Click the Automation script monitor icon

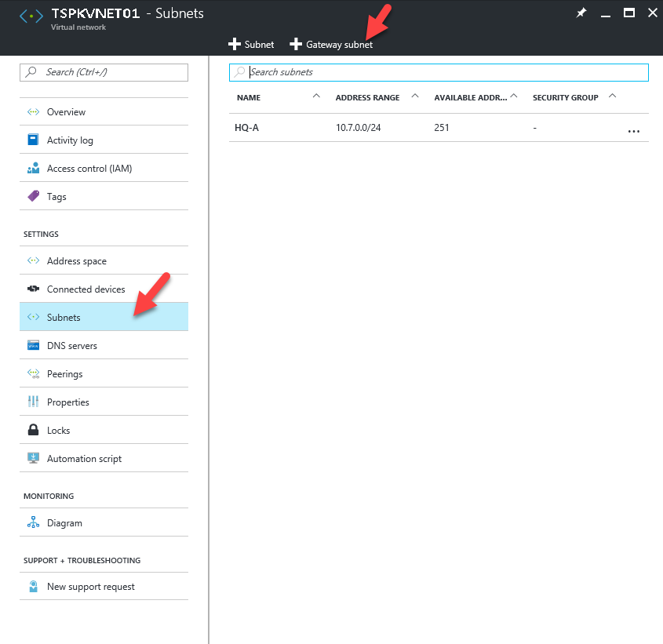coord(34,458)
